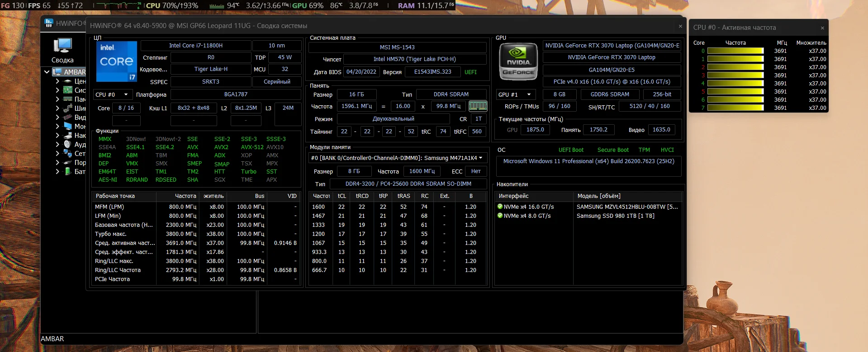Select the audio speaker icon in the tree

tap(68, 144)
